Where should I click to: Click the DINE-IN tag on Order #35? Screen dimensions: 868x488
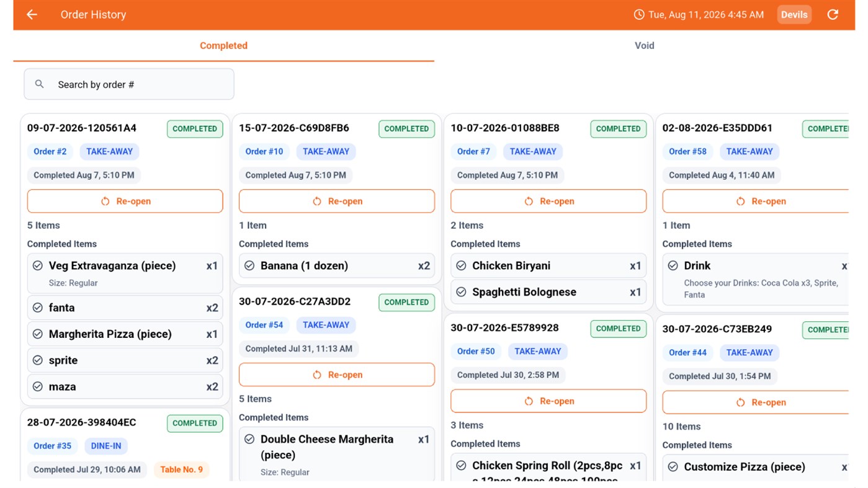(106, 446)
